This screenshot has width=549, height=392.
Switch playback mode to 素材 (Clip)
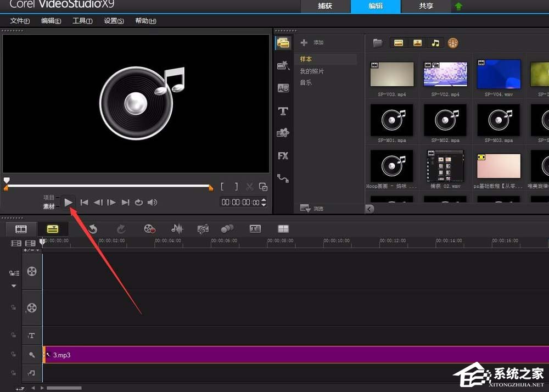tap(49, 206)
